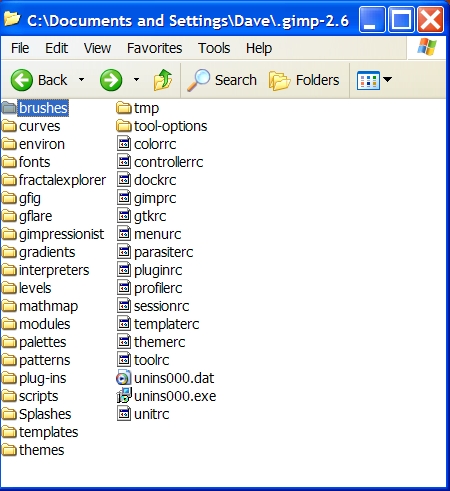Go up one folder level

click(163, 80)
